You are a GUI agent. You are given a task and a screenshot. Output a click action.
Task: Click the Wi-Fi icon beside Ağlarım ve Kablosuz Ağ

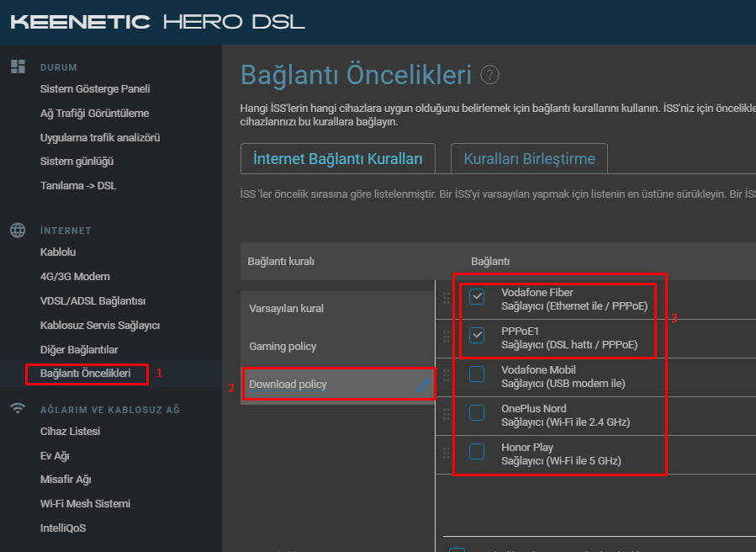18,408
